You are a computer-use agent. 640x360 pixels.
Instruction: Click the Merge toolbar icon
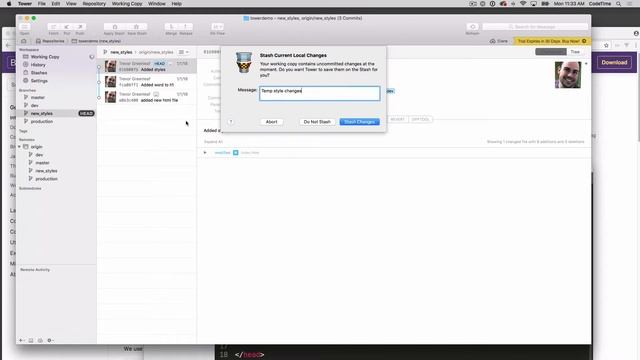pyautogui.click(x=171, y=27)
